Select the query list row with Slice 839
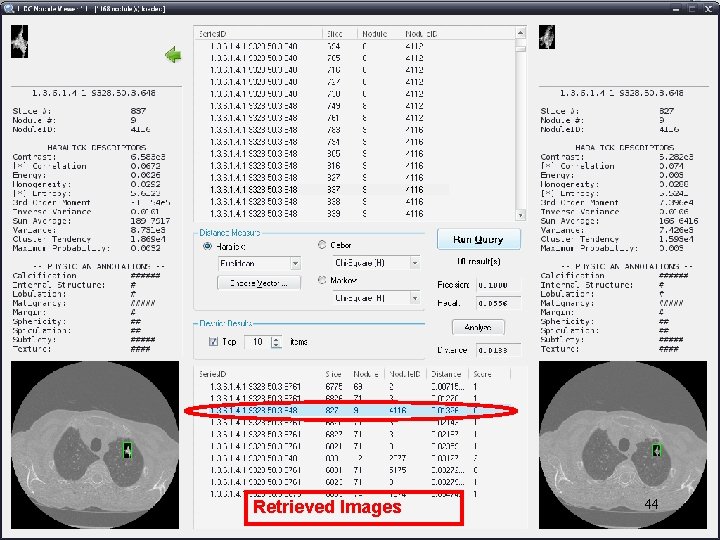Screen dimensions: 720x540 pyautogui.click(x=321, y=214)
